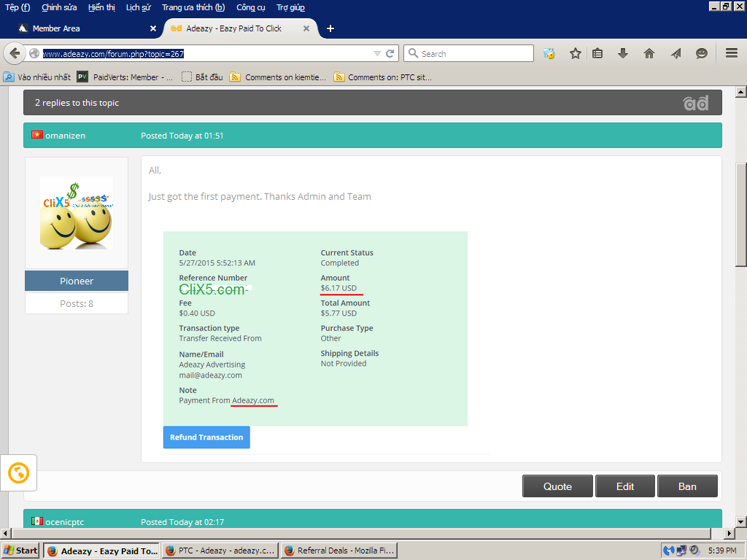This screenshot has width=747, height=560.
Task: Bookmark this page with star icon
Action: point(575,53)
